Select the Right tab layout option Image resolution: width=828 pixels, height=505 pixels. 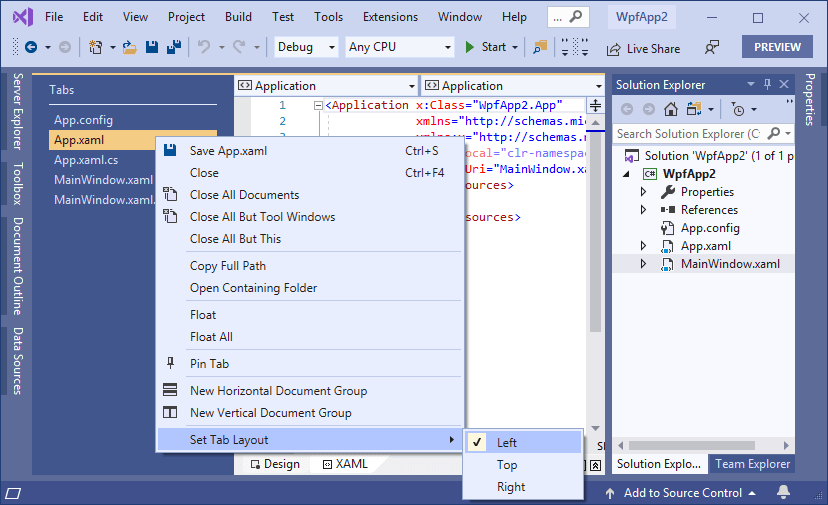click(511, 487)
